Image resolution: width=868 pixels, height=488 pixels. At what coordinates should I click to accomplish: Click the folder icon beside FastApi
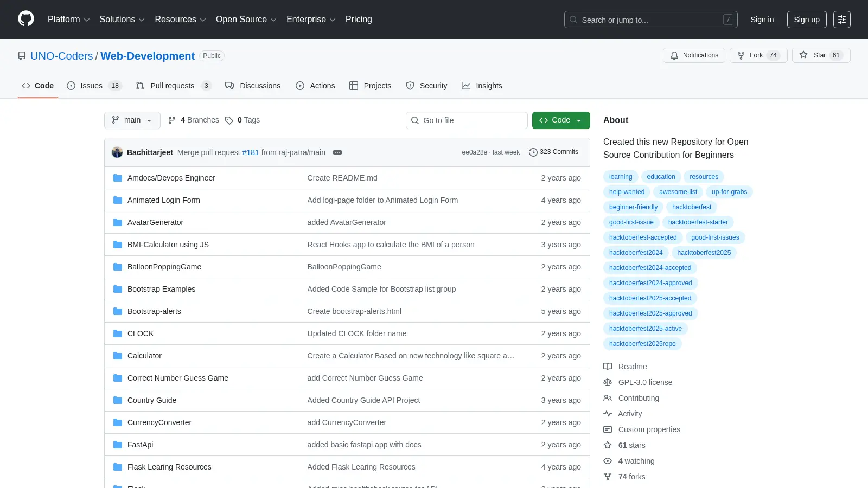[x=118, y=445]
